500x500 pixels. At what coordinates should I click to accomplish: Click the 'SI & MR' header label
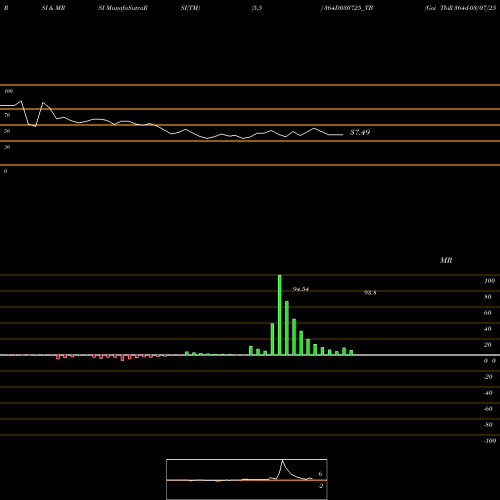(x=53, y=8)
